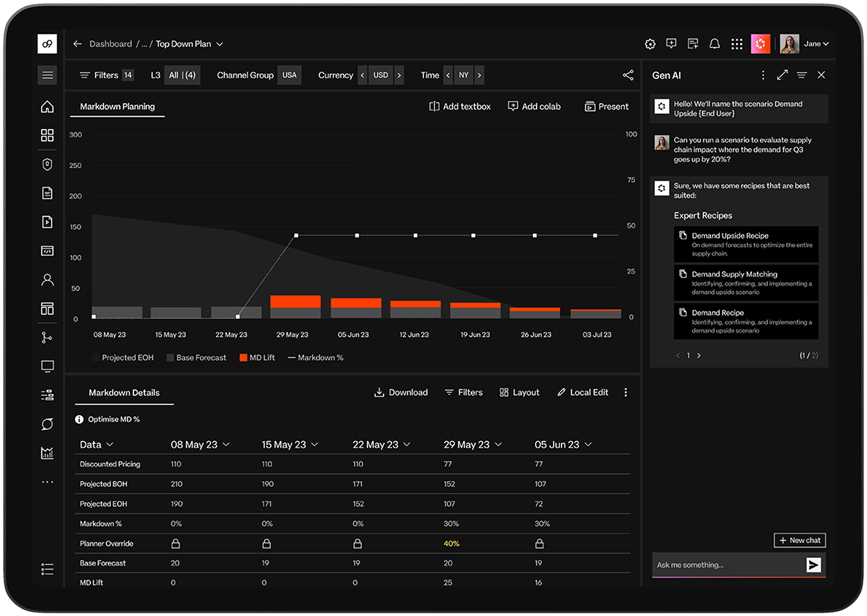This screenshot has width=867, height=616.
Task: Open the settings gear icon
Action: [650, 44]
